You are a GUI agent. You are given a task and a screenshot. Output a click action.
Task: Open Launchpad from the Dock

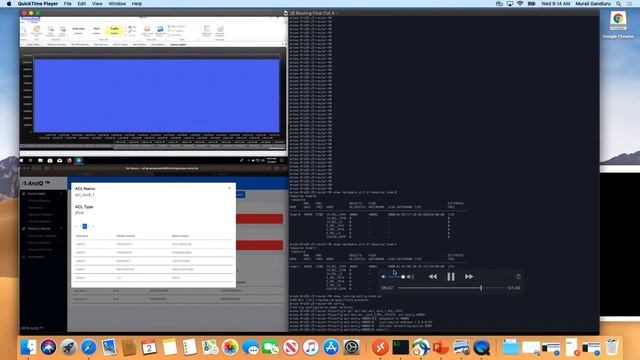[69, 347]
